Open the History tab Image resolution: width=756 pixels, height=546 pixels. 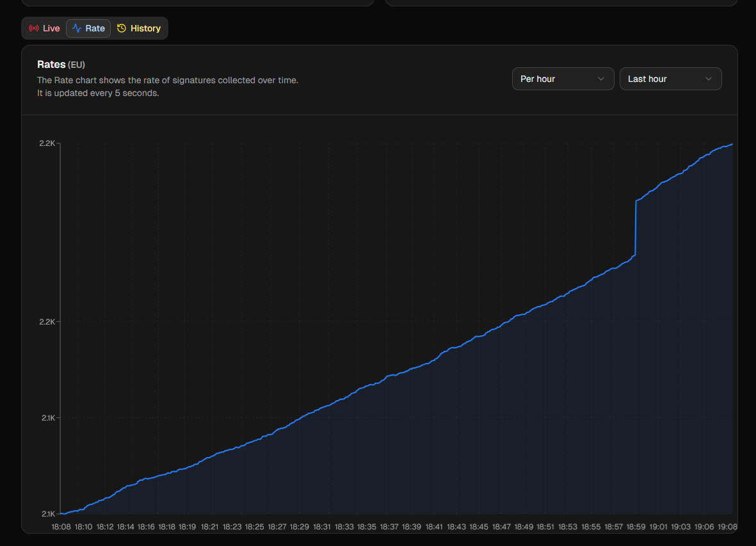coord(139,28)
